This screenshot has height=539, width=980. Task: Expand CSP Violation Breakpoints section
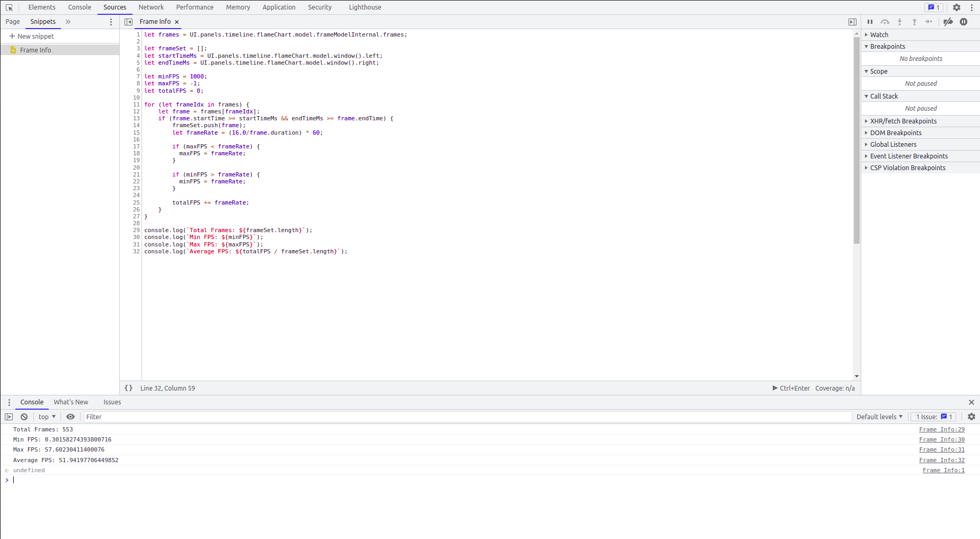[921, 167]
